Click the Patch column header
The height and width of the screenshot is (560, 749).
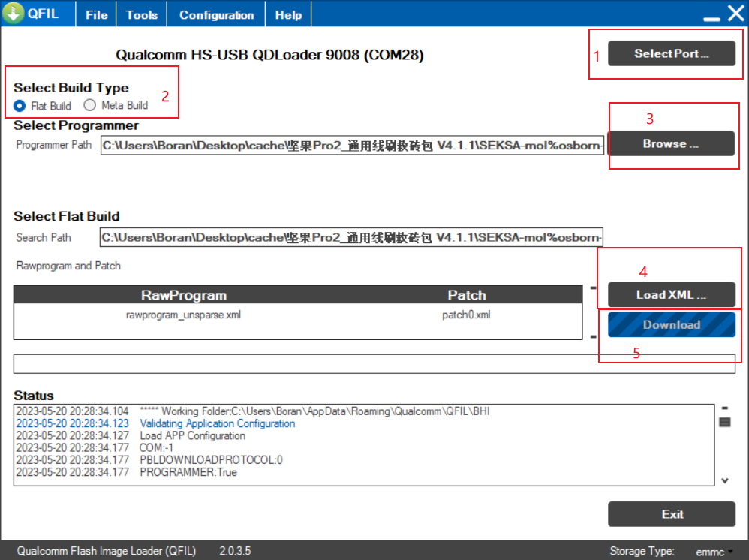coord(467,295)
